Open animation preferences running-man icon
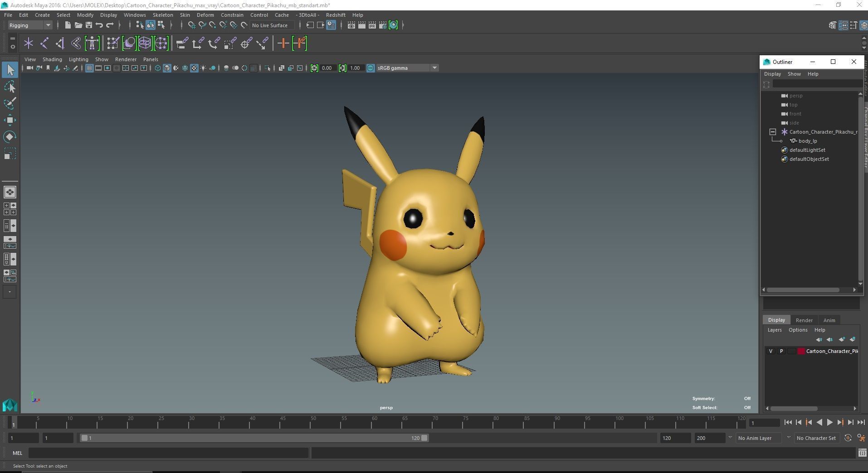Screen dimensions: 868x473 tap(861, 438)
